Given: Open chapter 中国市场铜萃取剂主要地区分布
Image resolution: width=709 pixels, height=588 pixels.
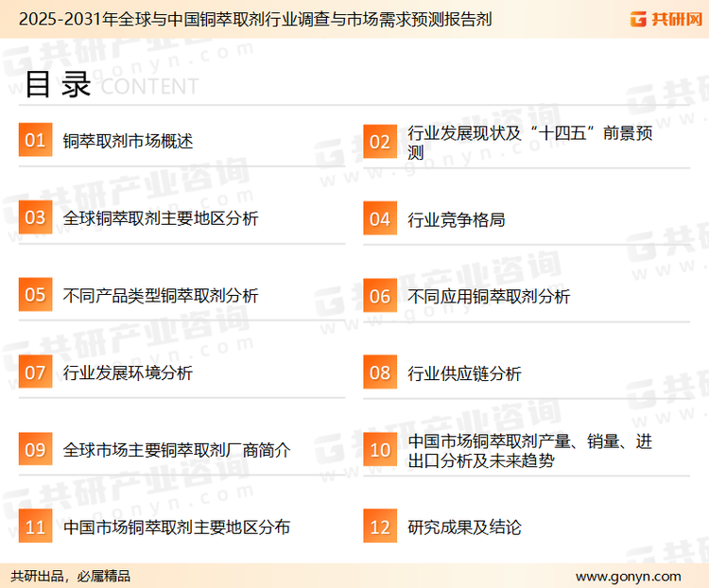Looking at the screenshot, I should click(x=177, y=527).
